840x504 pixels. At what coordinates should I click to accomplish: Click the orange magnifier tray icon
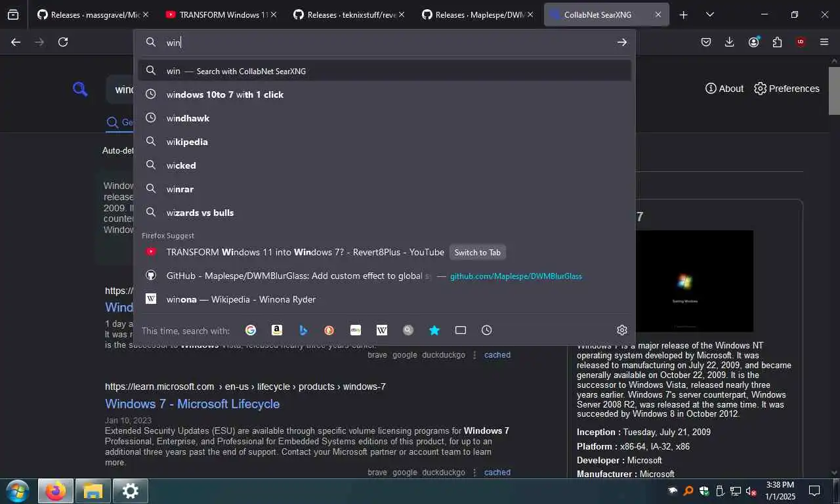tap(688, 491)
